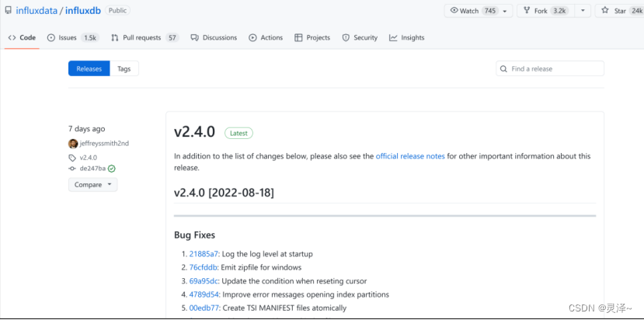Click the commit icon beside de247ba
The image size is (644, 320).
(x=72, y=169)
